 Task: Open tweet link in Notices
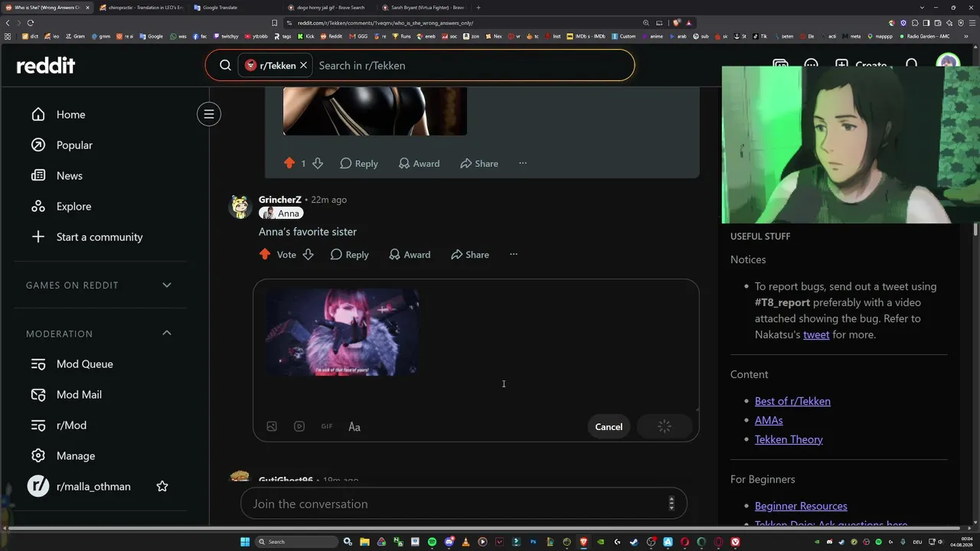coord(816,334)
